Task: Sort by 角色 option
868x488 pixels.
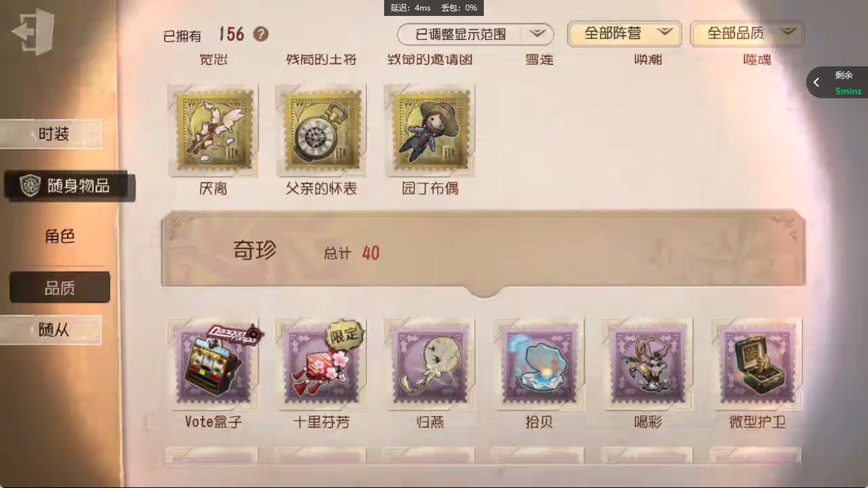Action: (60, 236)
